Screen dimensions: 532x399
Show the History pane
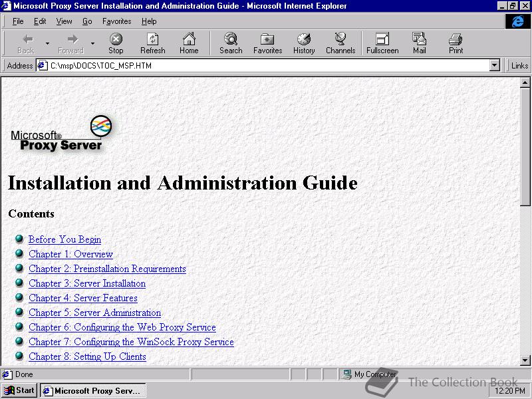click(x=304, y=44)
